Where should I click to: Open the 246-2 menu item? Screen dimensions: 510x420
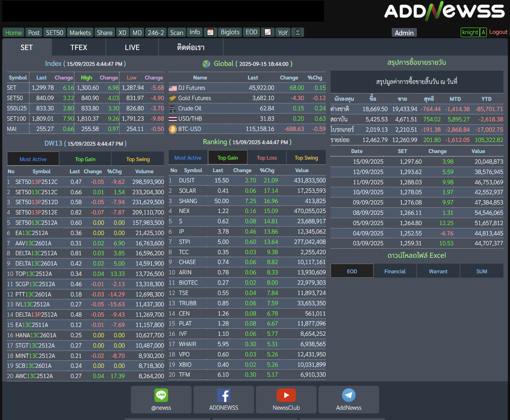[156, 32]
